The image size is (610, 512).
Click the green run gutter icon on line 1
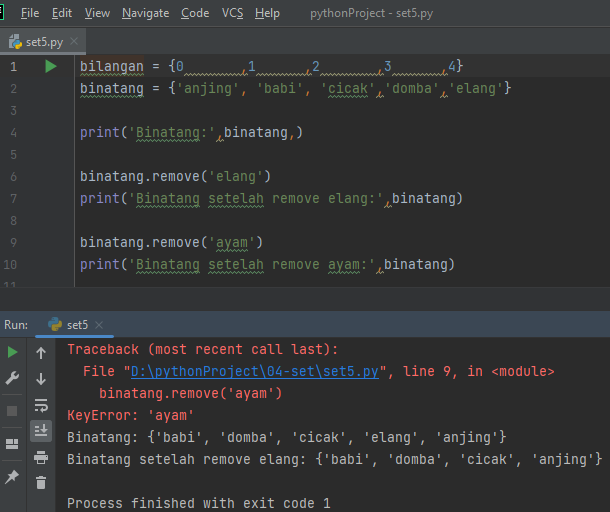pos(51,67)
